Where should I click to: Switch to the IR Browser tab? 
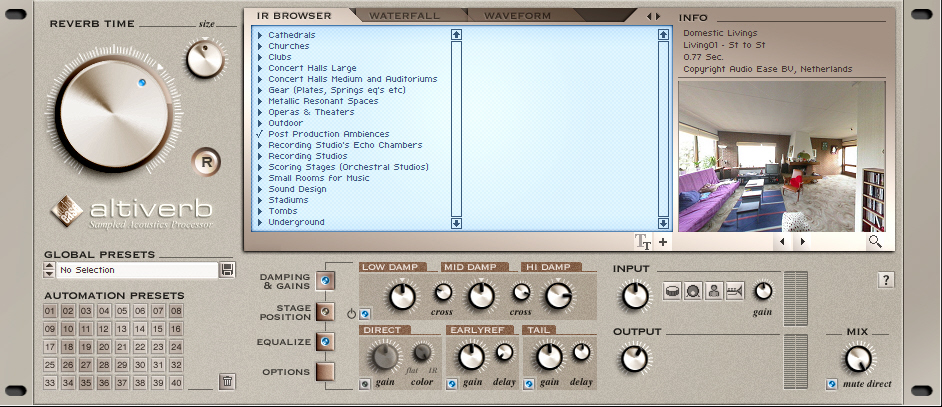click(x=294, y=16)
